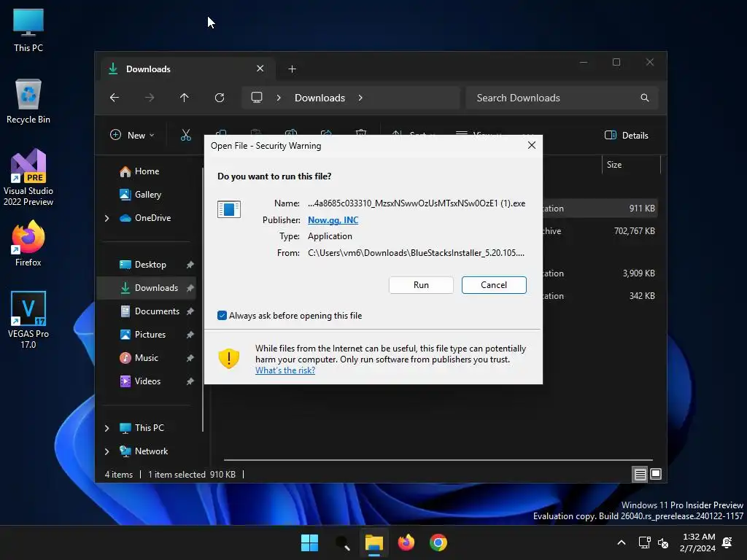This screenshot has width=747, height=560.
Task: Open the Now.gg, INC publisher link
Action: [x=333, y=220]
